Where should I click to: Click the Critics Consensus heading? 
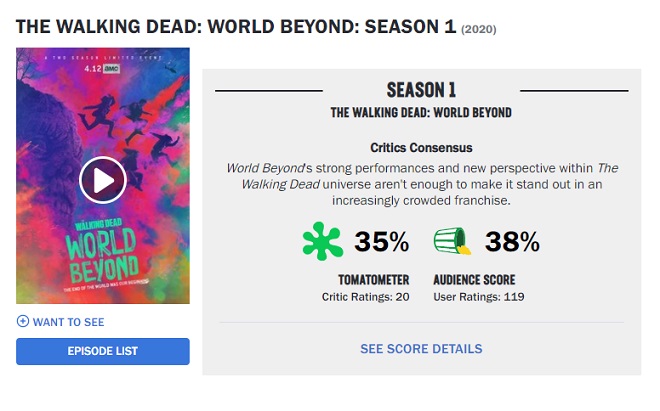point(421,148)
